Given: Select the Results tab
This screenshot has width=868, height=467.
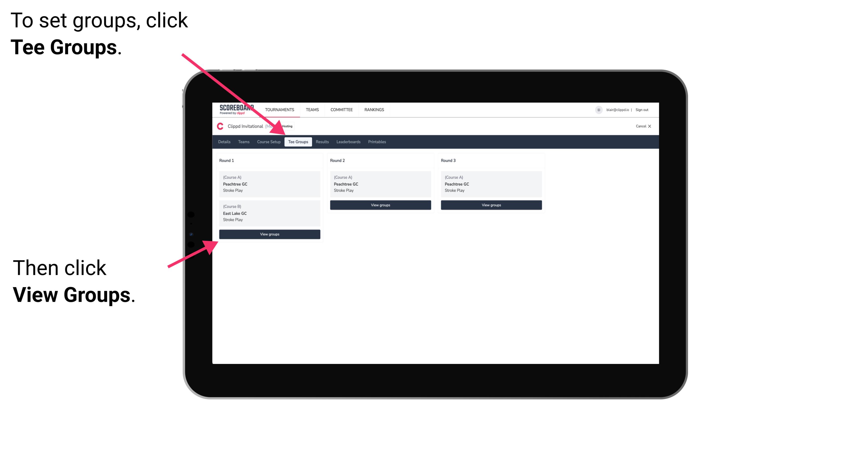Looking at the screenshot, I should point(322,142).
